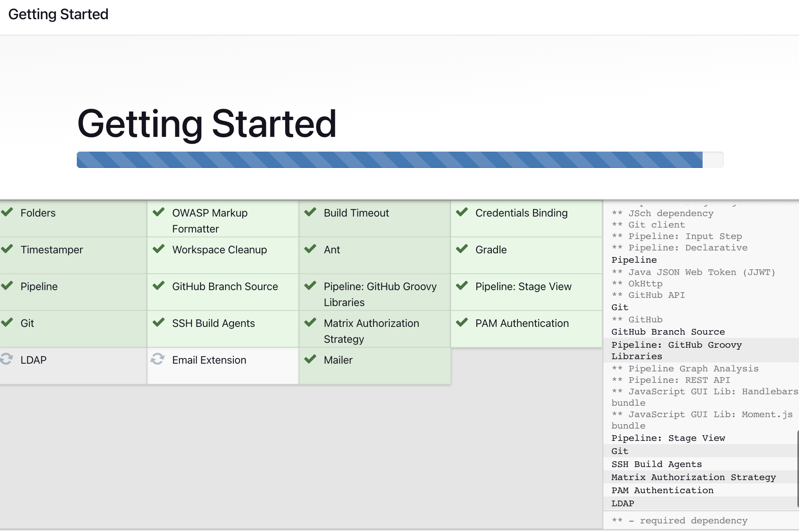Screen dimensions: 799x532
Task: Click the checkmark next to SSH Build Agents
Action: pyautogui.click(x=158, y=322)
